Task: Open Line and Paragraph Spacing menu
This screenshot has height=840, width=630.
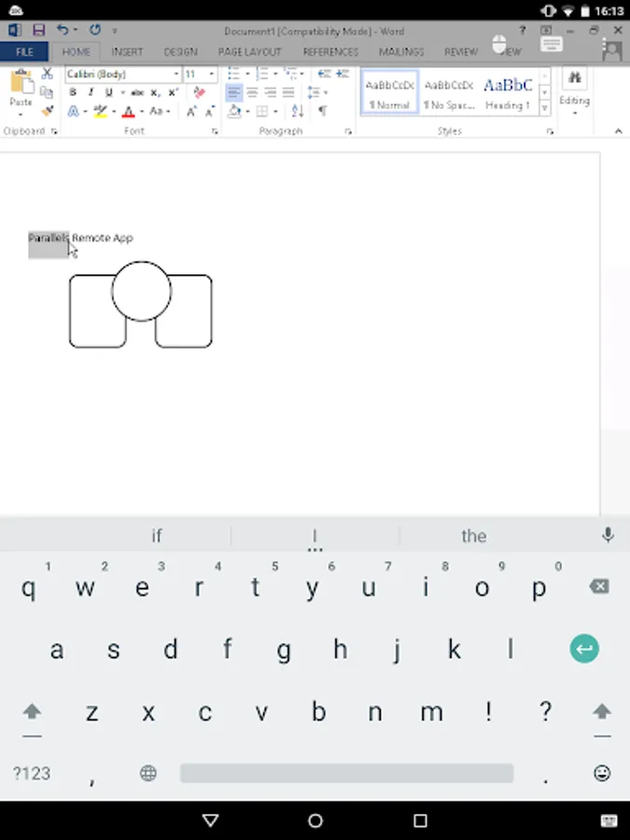Action: (317, 92)
